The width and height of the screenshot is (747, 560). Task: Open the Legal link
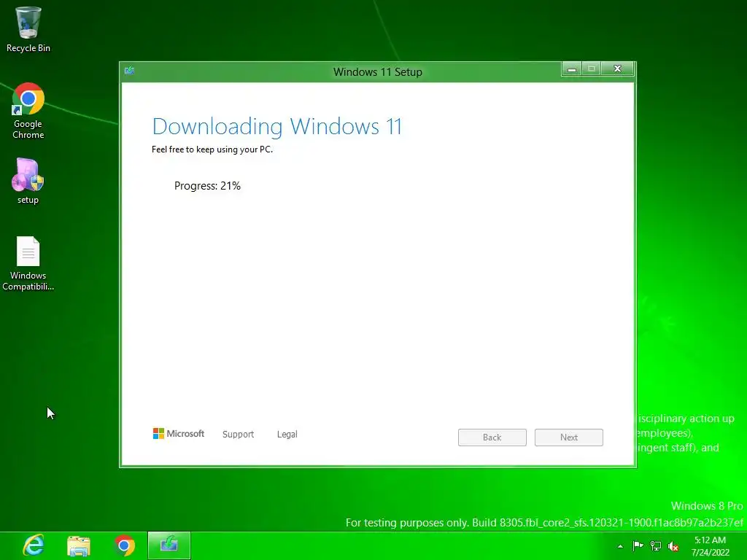pos(287,435)
